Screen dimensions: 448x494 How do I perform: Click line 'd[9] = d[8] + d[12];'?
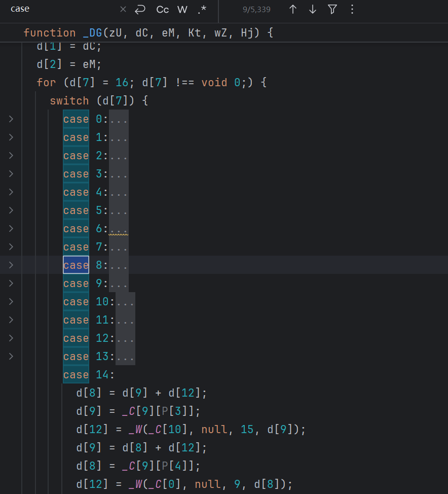coord(141,448)
